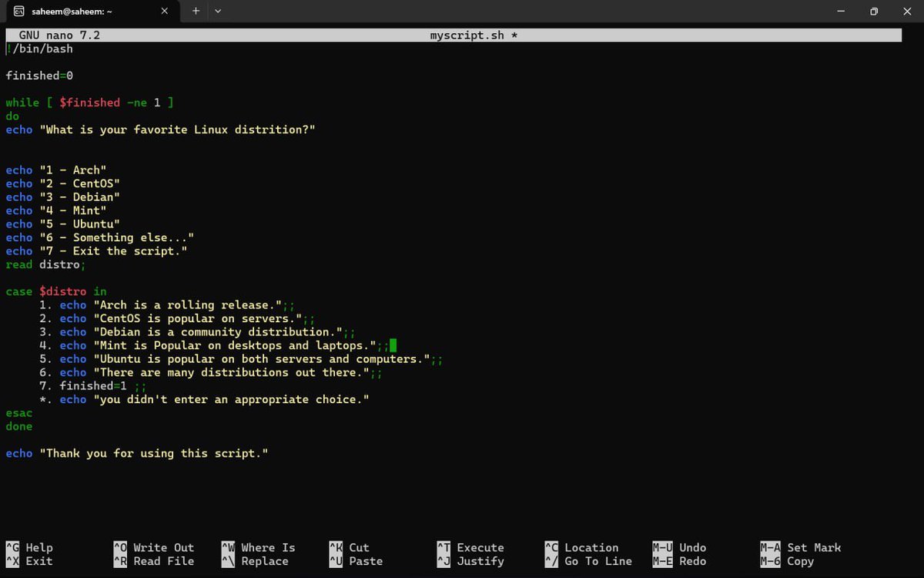Open the new tab profile dropdown arrow

[218, 11]
